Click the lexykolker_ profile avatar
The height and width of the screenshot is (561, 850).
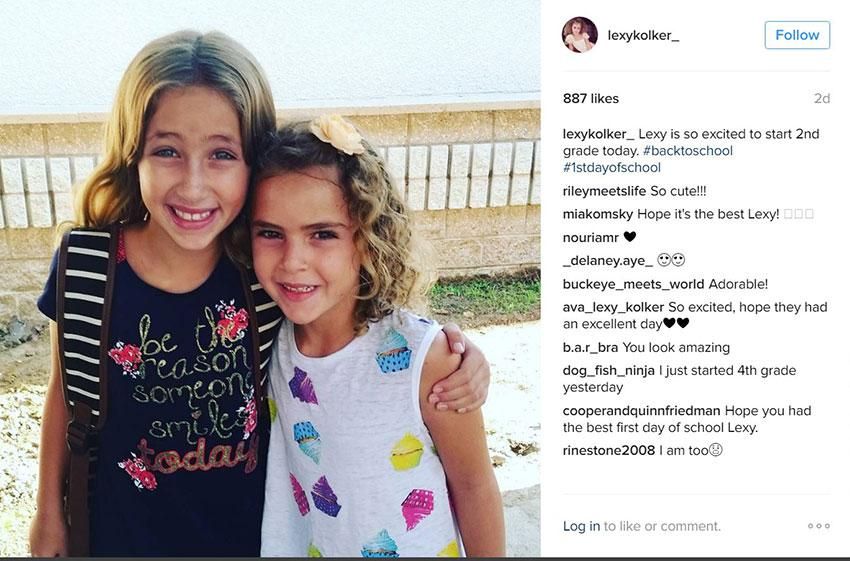point(579,35)
